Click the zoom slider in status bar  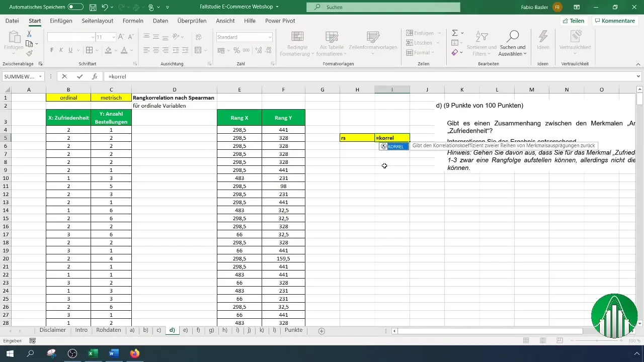coord(597,341)
